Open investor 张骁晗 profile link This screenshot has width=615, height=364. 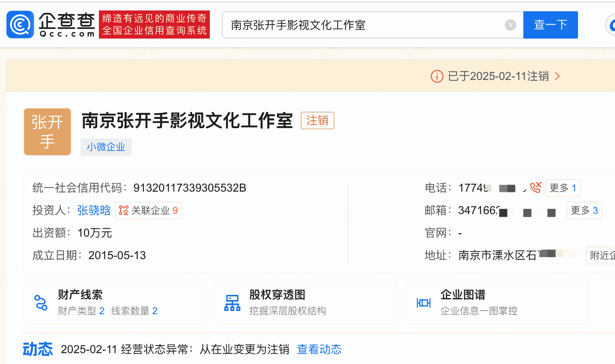(94, 210)
